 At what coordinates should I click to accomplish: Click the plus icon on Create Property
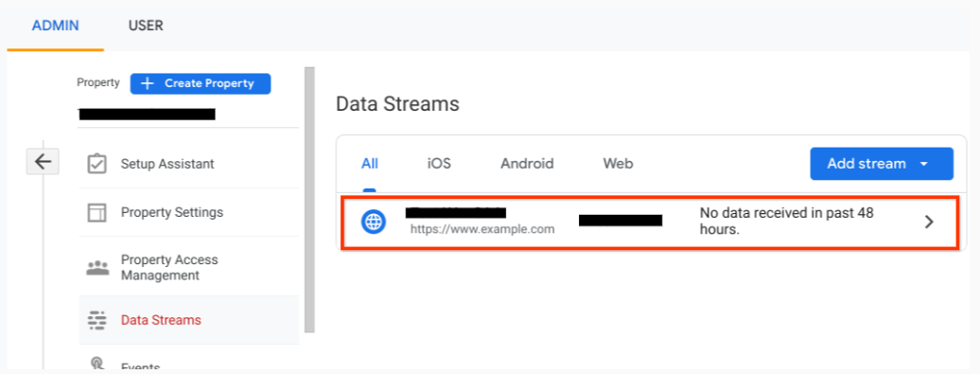pyautogui.click(x=148, y=83)
